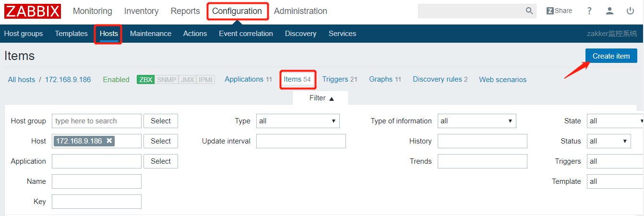
Task: Click the Update interval input field
Action: pyautogui.click(x=301, y=141)
